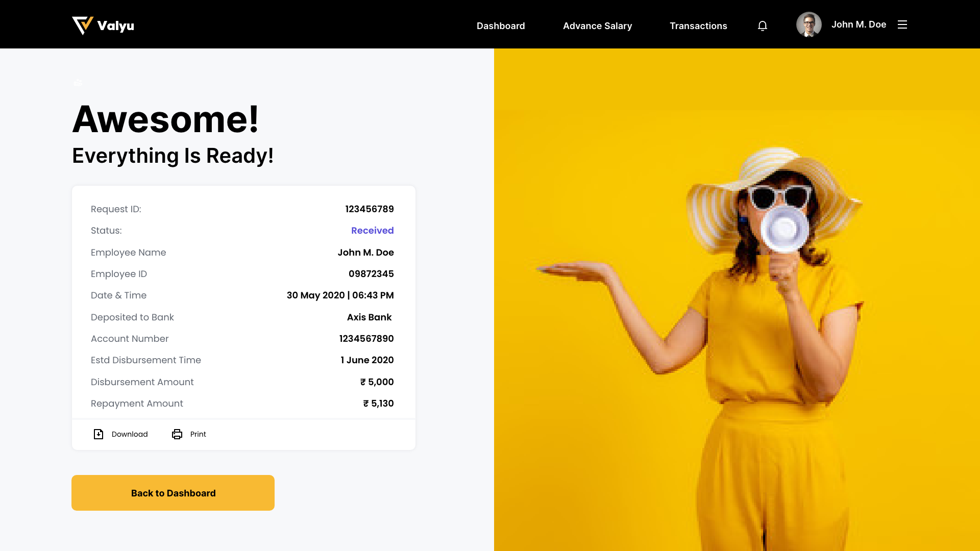Click the Request ID number 123456789
This screenshot has width=980, height=551.
(x=369, y=209)
